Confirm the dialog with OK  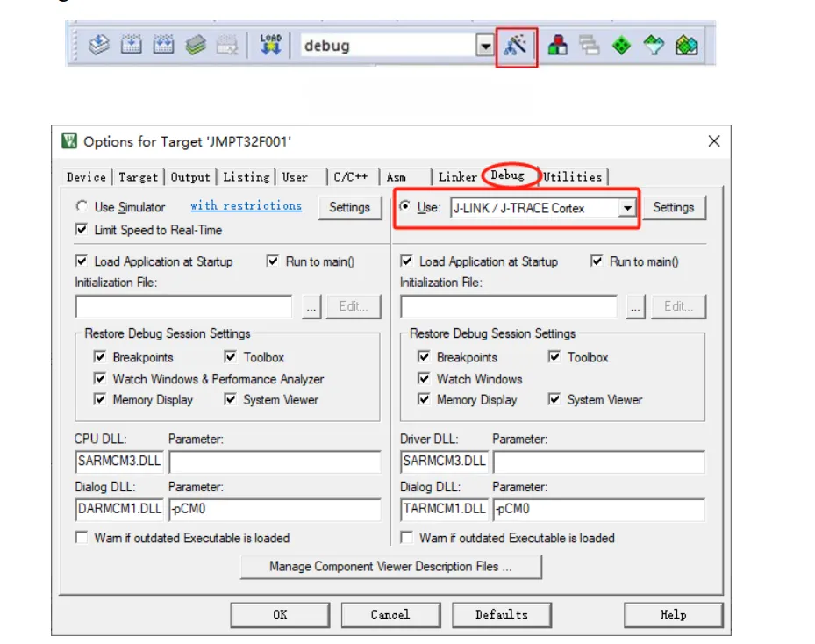[x=280, y=615]
